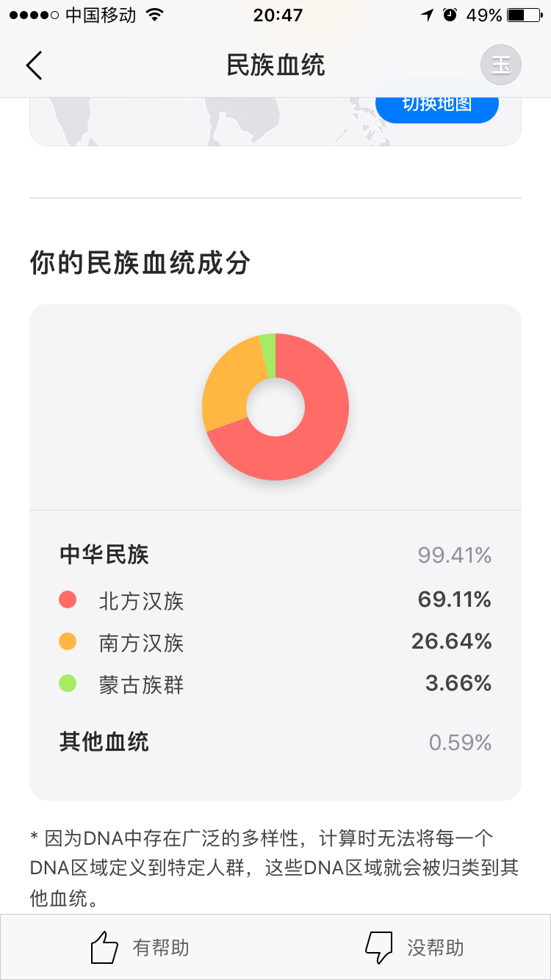The width and height of the screenshot is (551, 980).
Task: Tap the 没帮助 feedback label
Action: (436, 948)
